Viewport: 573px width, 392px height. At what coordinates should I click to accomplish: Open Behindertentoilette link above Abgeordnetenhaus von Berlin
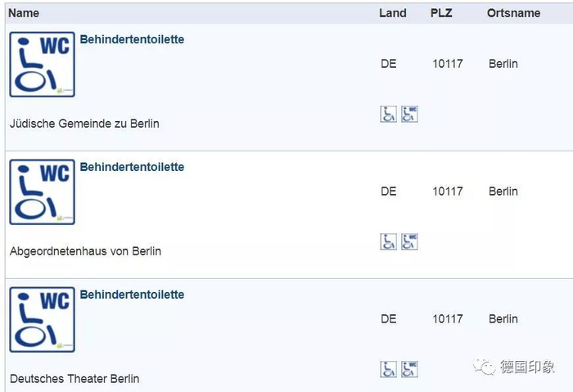(132, 167)
